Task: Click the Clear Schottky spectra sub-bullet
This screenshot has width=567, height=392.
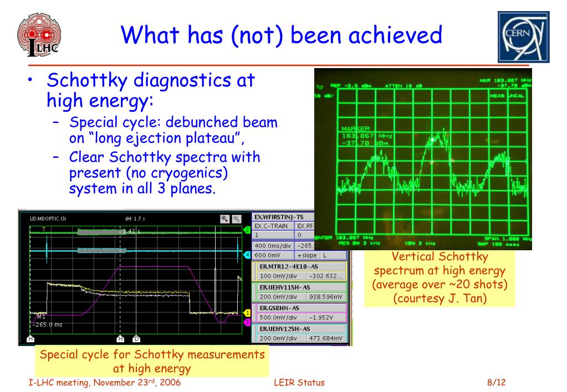Action: [165, 173]
